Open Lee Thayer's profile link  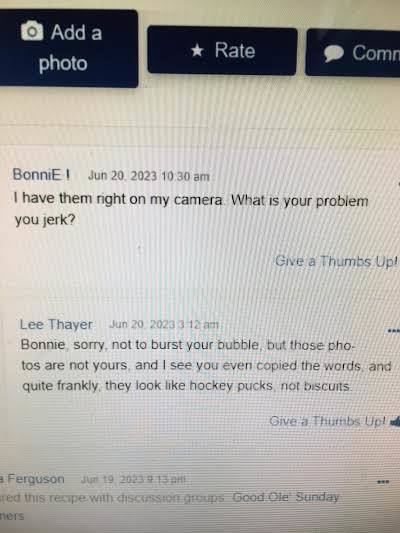[x=56, y=324]
